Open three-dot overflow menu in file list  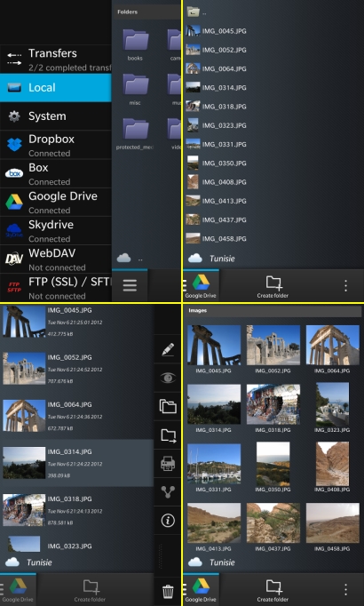(x=345, y=285)
